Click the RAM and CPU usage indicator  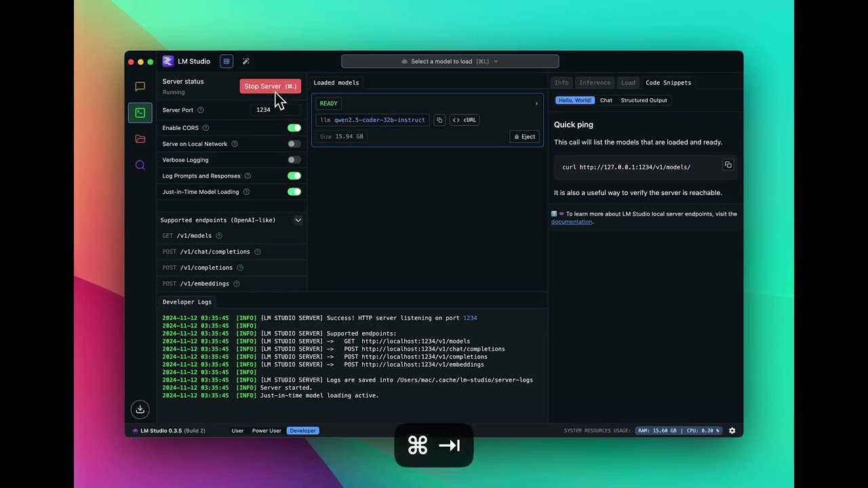click(x=678, y=430)
